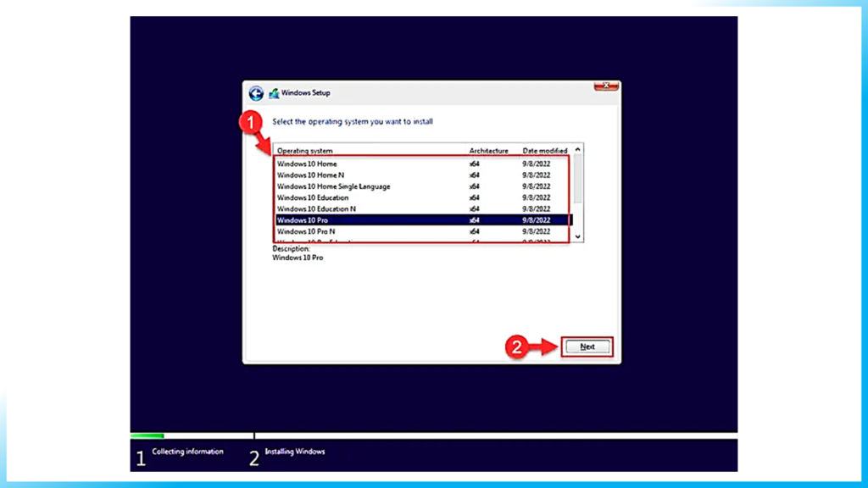Click the Windows Setup title bar icon

(274, 93)
